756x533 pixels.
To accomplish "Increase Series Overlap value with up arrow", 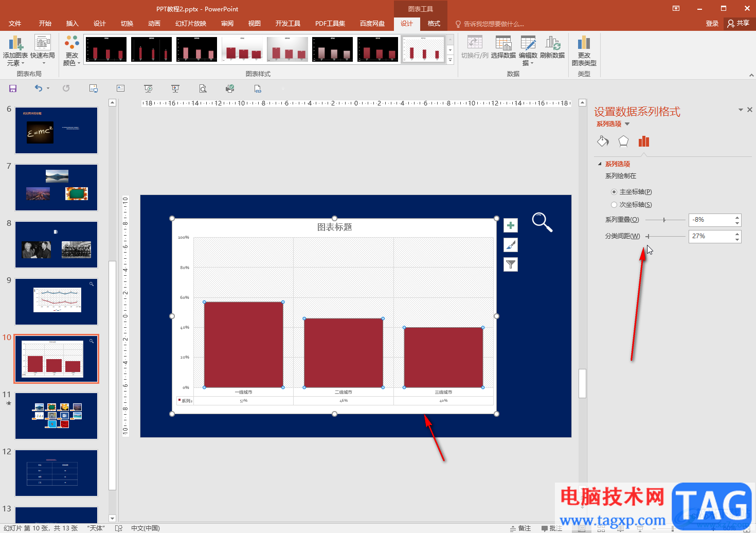I will [737, 217].
